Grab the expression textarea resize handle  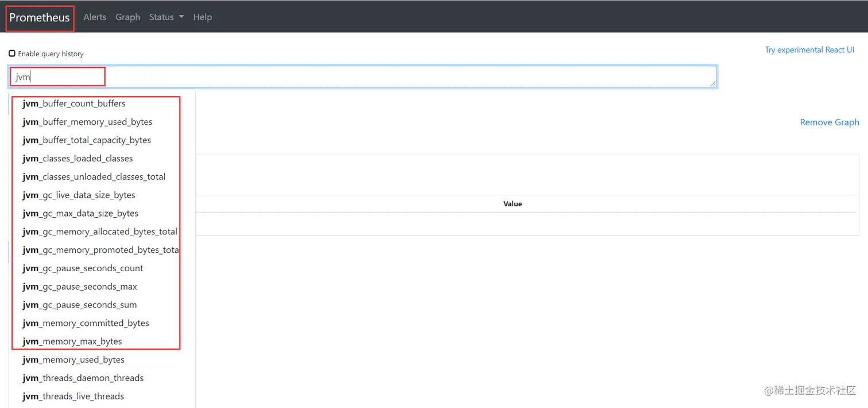(x=712, y=83)
